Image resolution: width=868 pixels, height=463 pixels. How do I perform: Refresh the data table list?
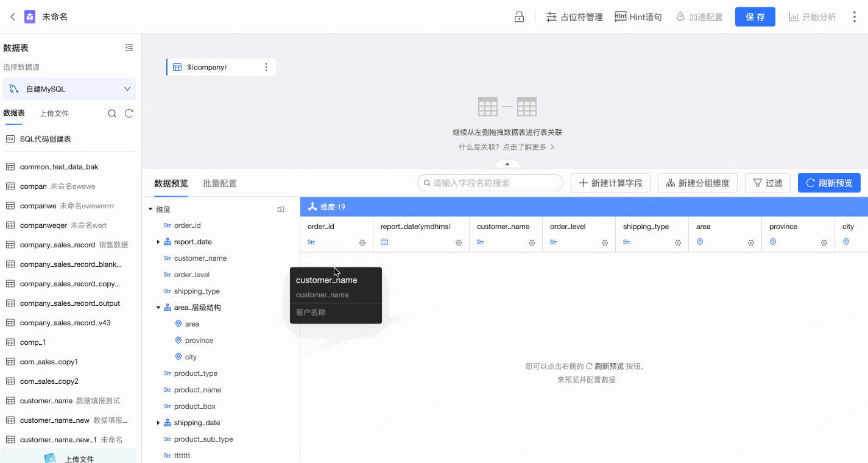click(129, 113)
